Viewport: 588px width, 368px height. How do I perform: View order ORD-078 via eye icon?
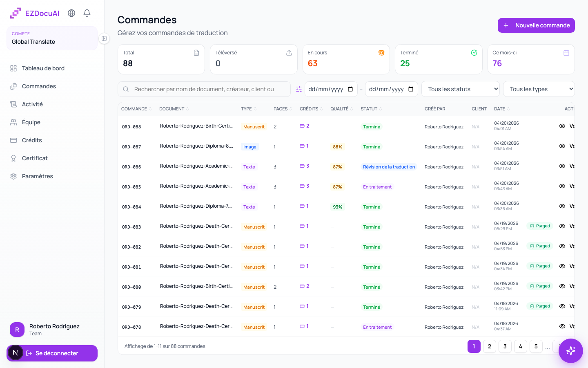[562, 326]
